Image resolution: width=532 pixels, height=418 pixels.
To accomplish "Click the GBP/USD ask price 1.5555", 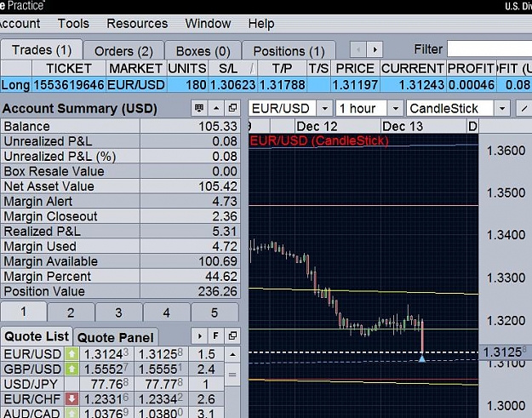I will (x=161, y=369).
